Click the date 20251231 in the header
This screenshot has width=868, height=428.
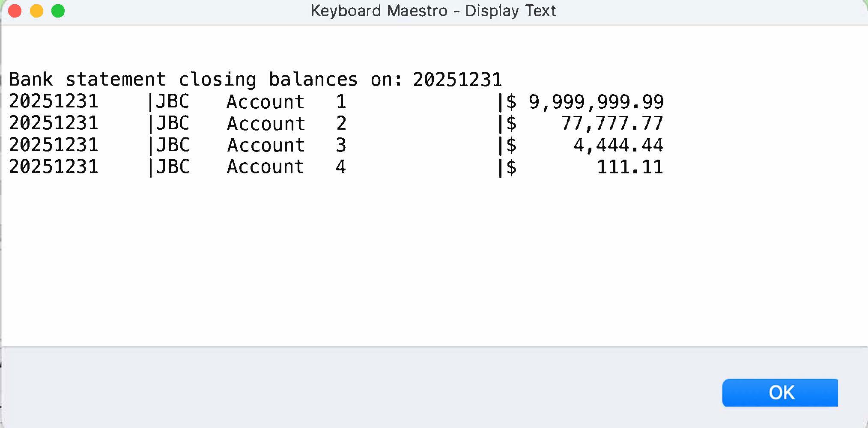pos(457,80)
